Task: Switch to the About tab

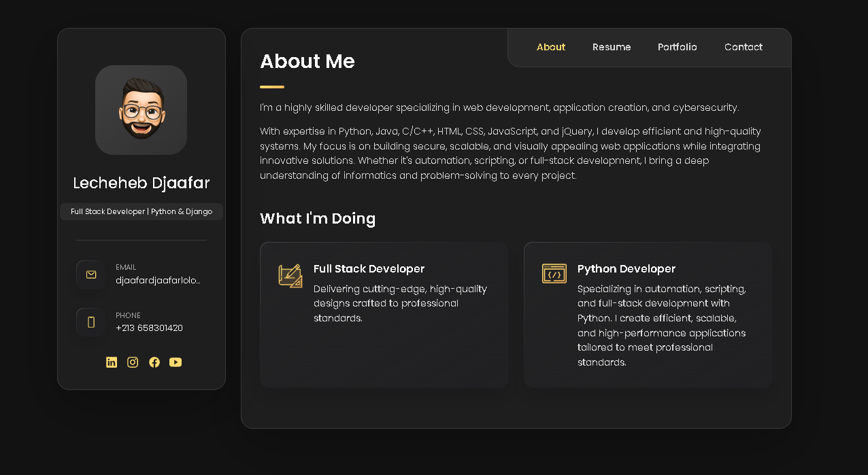Action: (x=550, y=48)
